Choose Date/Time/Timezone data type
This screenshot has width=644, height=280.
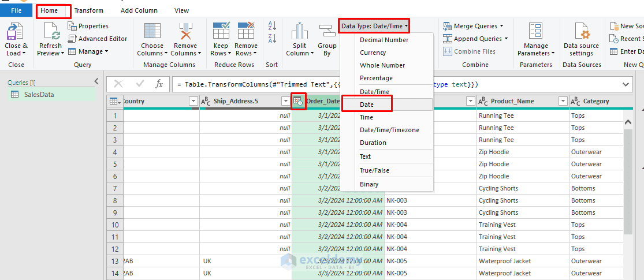(x=386, y=130)
